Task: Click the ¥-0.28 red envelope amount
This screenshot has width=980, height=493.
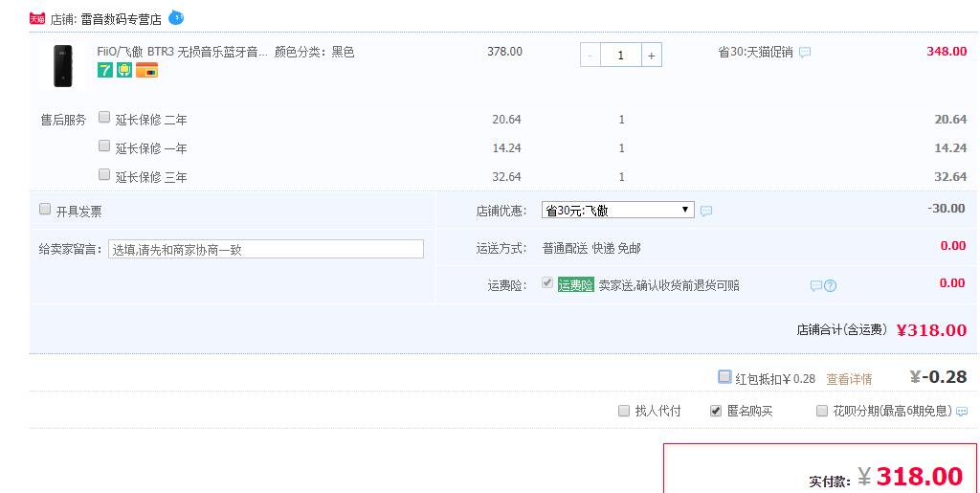Action: click(939, 377)
